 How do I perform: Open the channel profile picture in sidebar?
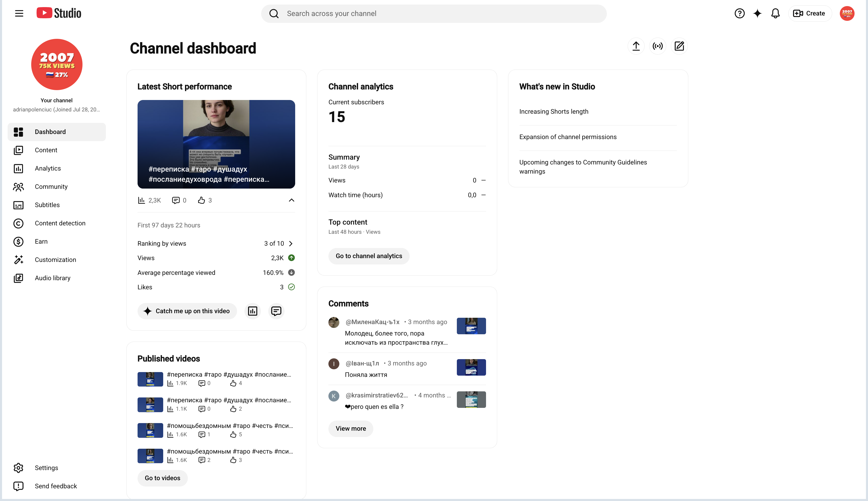(x=57, y=64)
